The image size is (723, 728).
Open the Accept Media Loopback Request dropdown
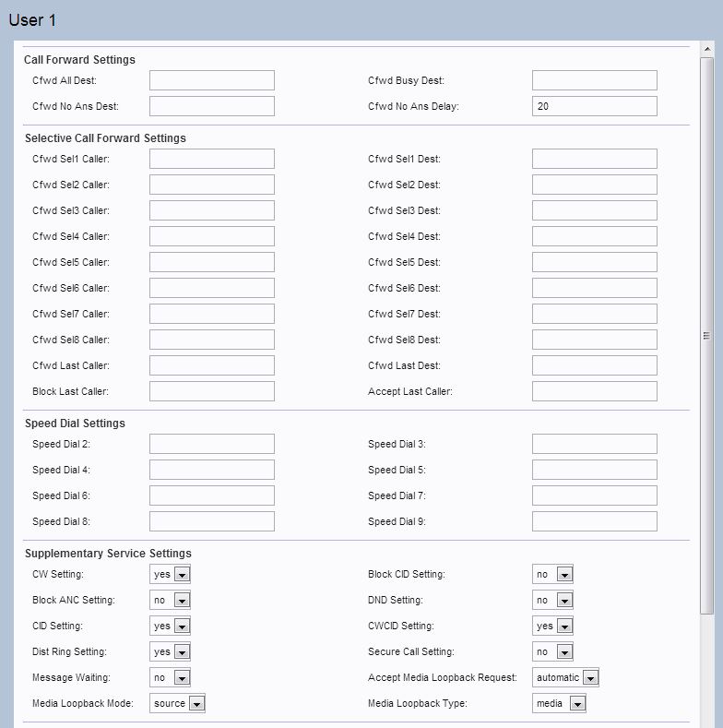(565, 677)
